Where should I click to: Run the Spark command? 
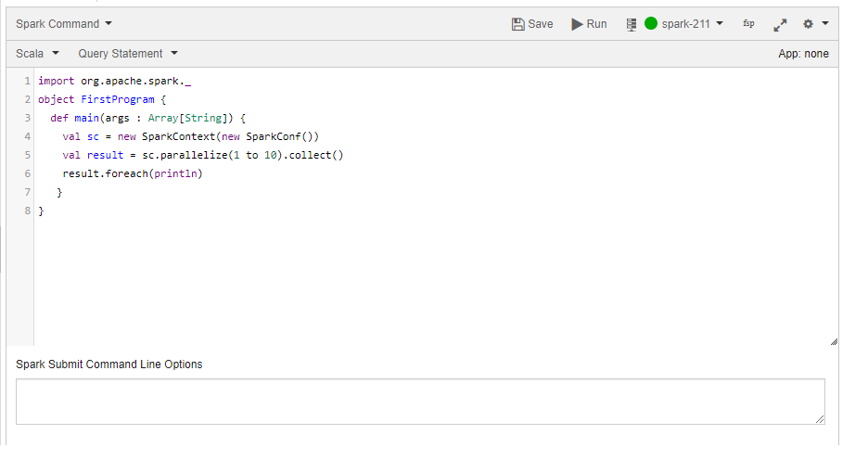[589, 24]
